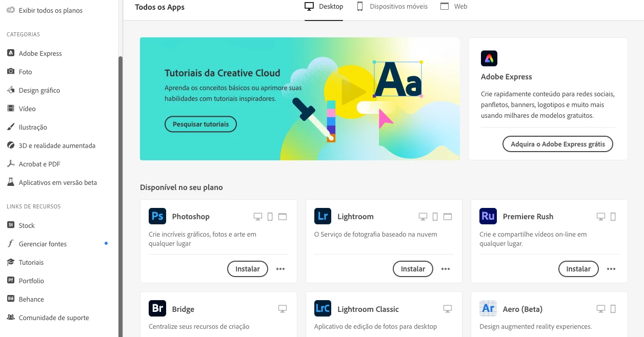The width and height of the screenshot is (644, 337).
Task: Click the Bridge card title
Action: click(183, 309)
